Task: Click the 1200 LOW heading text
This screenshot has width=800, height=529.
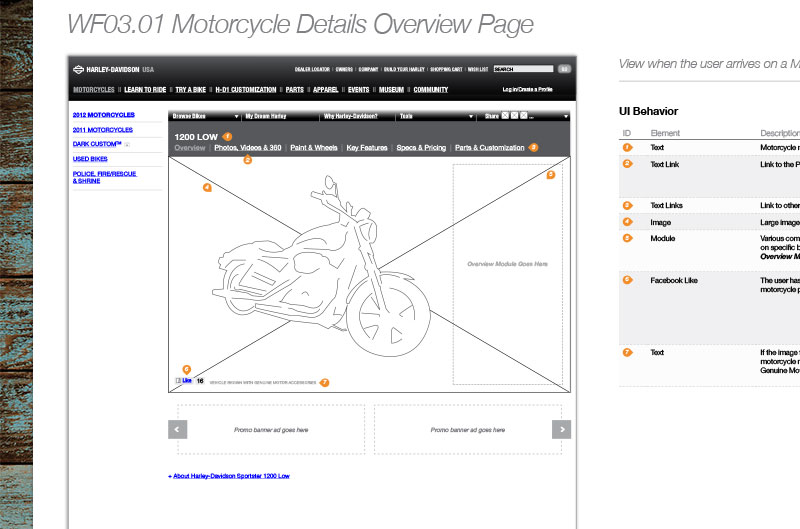Action: pyautogui.click(x=196, y=137)
